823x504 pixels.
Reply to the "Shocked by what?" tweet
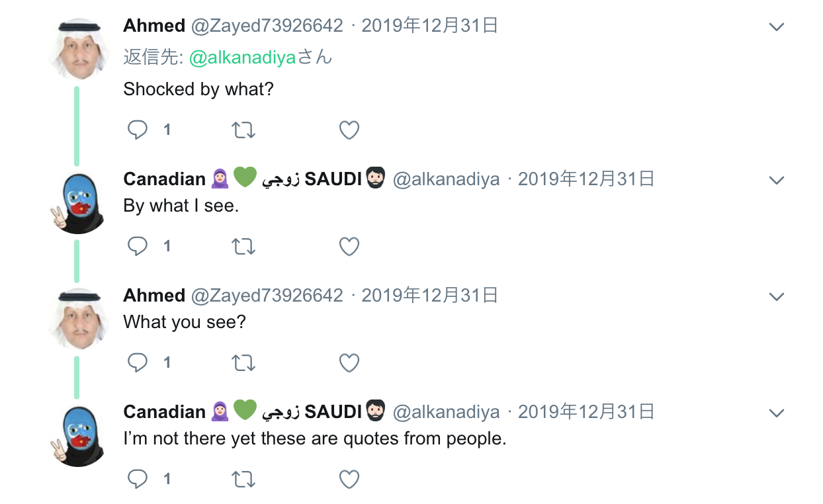[x=137, y=130]
